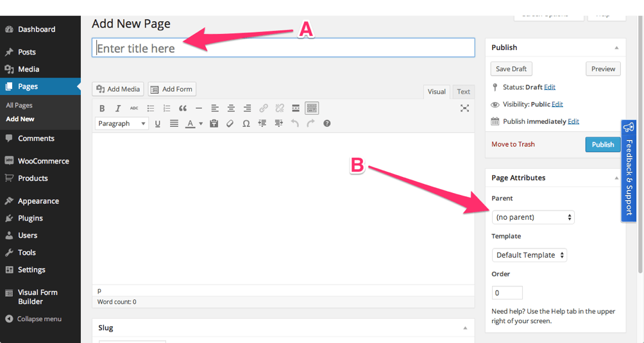Insert special character omega icon
Image resolution: width=644 pixels, height=343 pixels.
pyautogui.click(x=246, y=124)
